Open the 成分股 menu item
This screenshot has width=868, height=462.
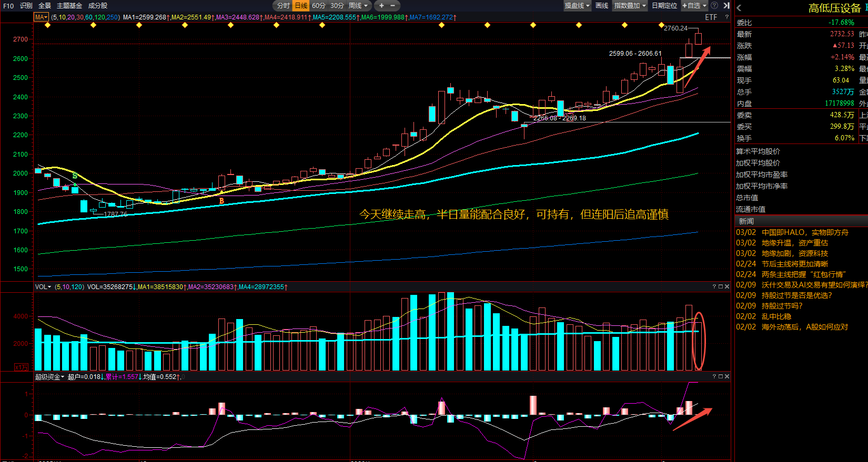coord(98,6)
